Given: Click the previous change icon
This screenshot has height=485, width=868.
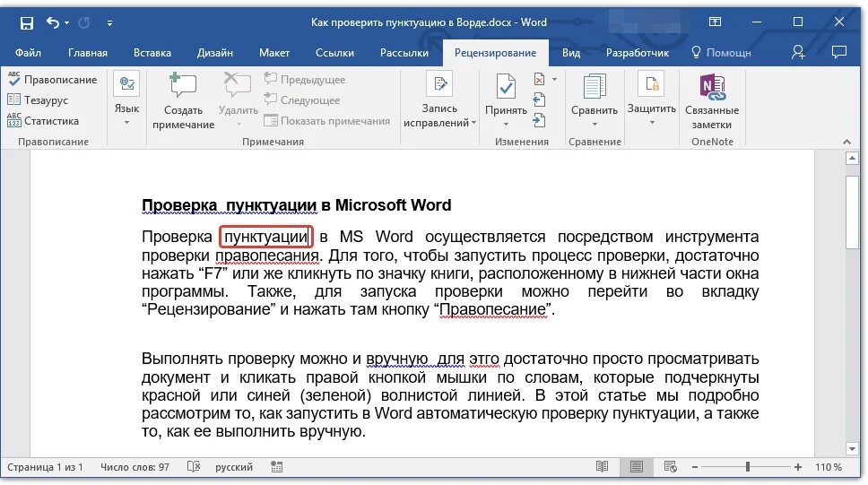Looking at the screenshot, I should (x=539, y=100).
